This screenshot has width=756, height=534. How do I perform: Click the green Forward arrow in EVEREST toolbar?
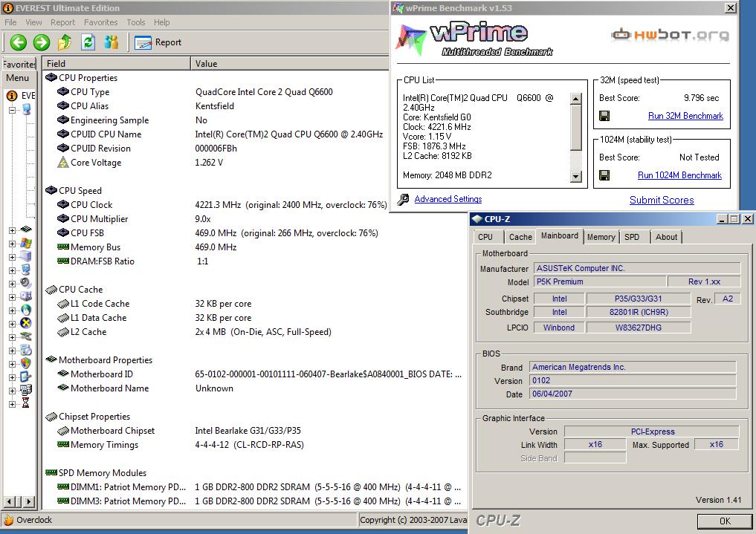click(x=42, y=42)
